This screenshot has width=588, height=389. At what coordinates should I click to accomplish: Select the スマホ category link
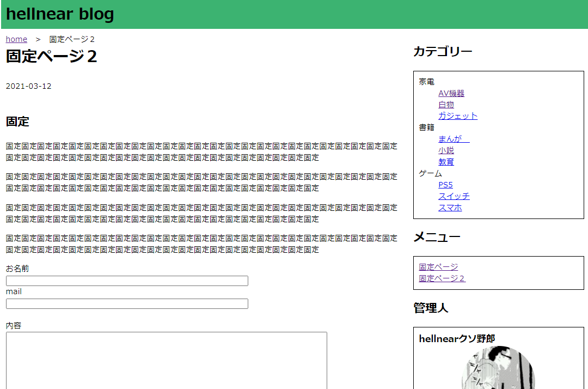tap(450, 208)
